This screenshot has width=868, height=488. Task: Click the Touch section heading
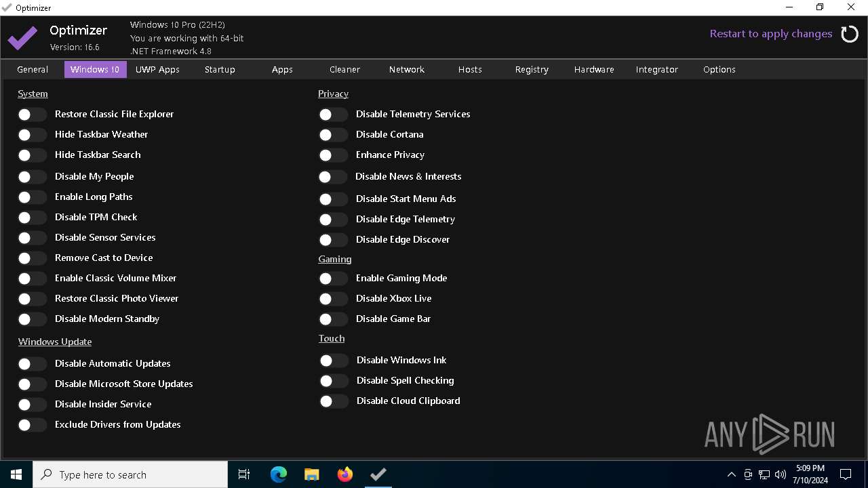tap(332, 338)
